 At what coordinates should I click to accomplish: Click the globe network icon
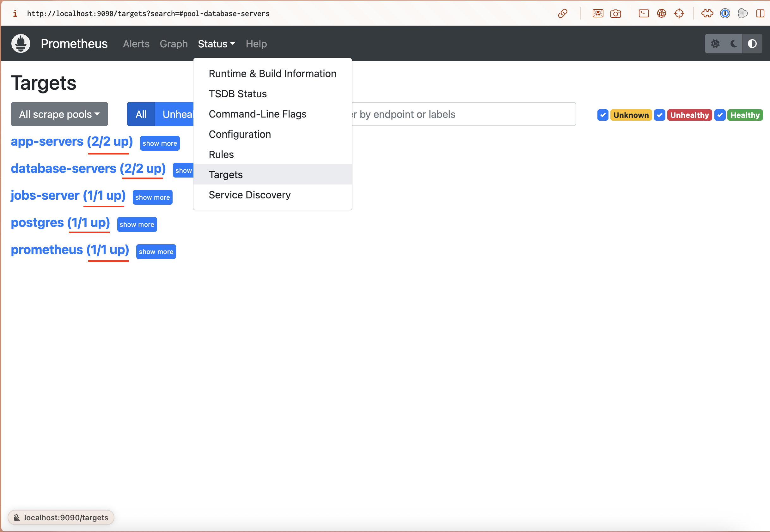pos(661,14)
